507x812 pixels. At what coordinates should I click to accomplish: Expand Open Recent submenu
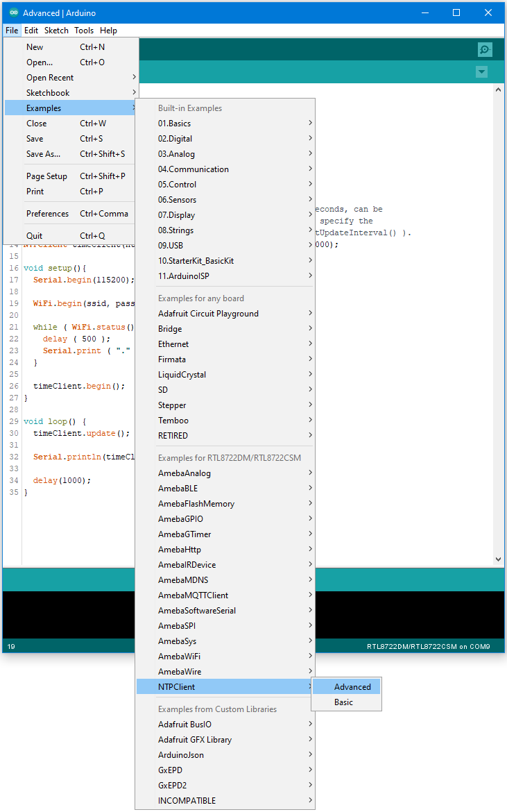pyautogui.click(x=71, y=78)
